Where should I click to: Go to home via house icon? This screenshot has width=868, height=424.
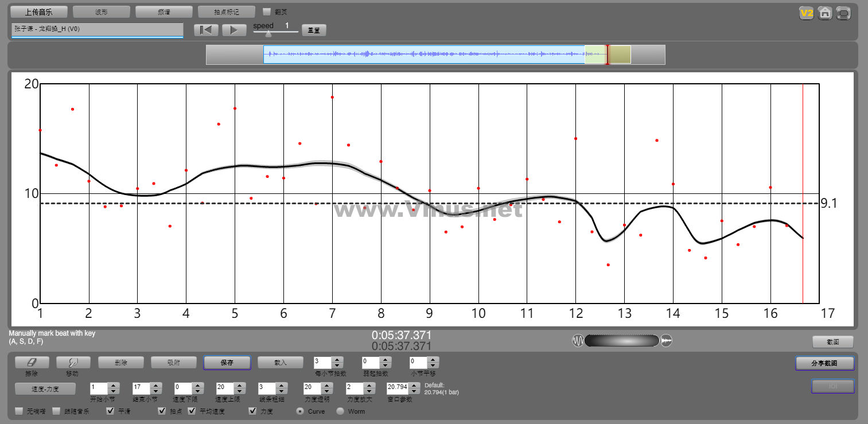(x=825, y=13)
